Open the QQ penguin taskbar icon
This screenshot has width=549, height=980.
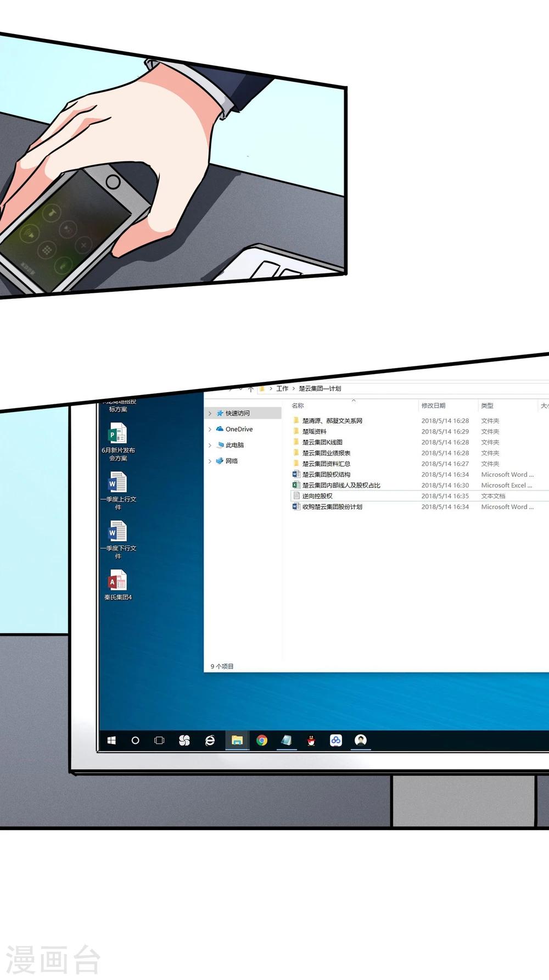(311, 740)
